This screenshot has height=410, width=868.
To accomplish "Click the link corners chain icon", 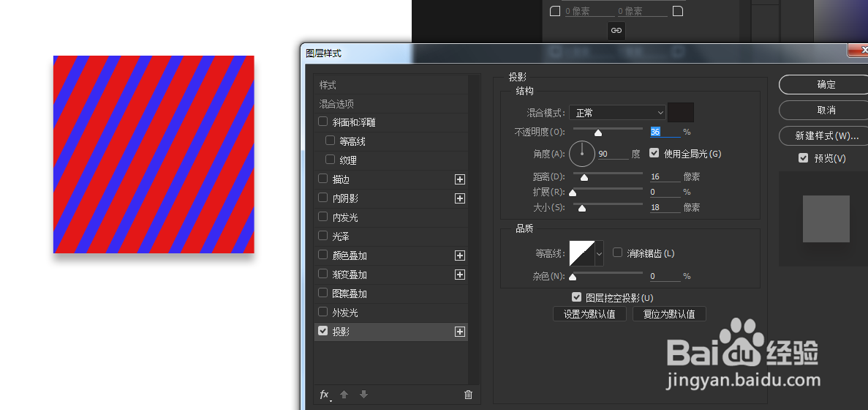I will 616,31.
